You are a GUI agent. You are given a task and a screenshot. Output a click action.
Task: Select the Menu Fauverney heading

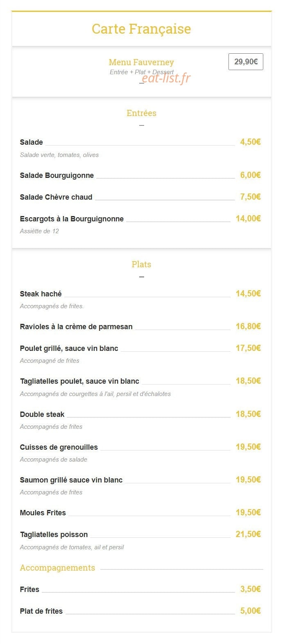click(x=141, y=62)
